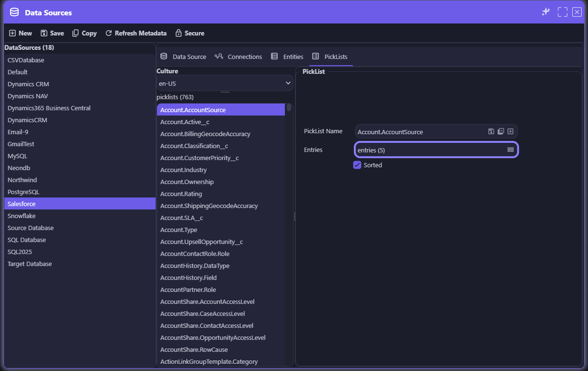Click the New toolbar button
This screenshot has width=588, height=371.
pyautogui.click(x=21, y=33)
